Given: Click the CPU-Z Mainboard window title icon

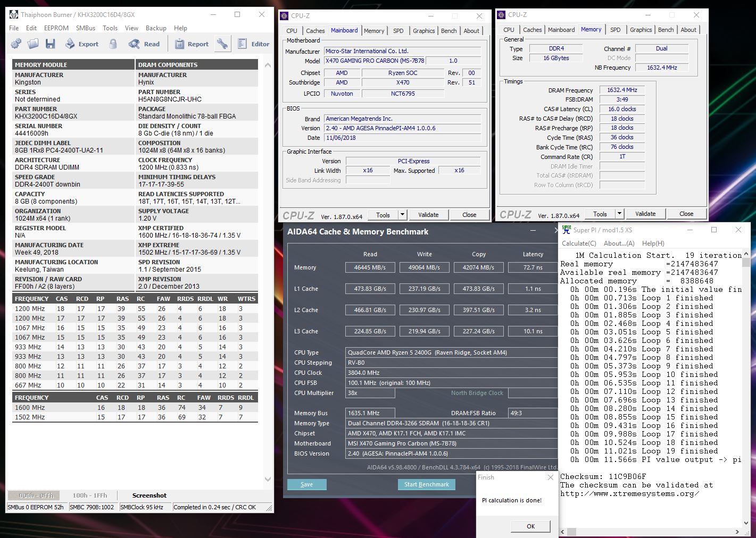Looking at the screenshot, I should point(285,15).
